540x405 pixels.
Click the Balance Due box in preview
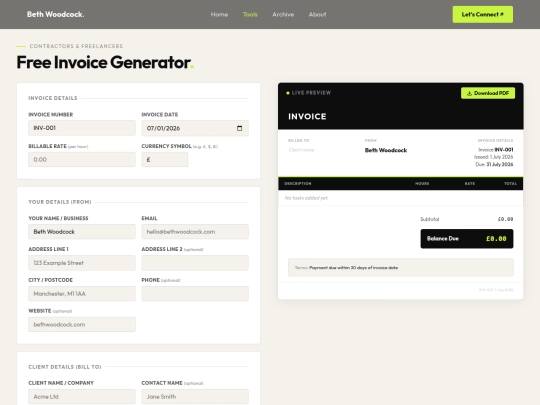(467, 239)
